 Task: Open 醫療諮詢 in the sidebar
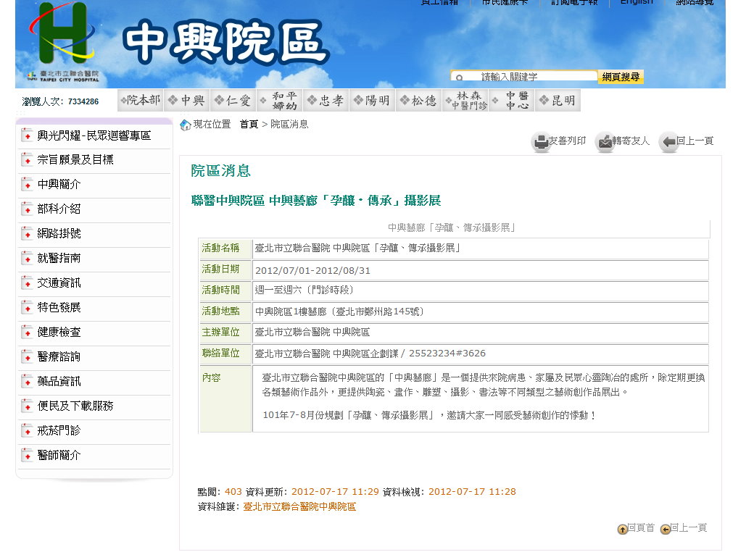pyautogui.click(x=59, y=356)
